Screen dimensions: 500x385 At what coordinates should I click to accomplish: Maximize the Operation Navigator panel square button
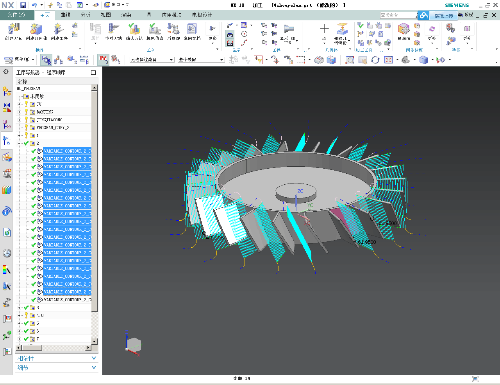[94, 72]
